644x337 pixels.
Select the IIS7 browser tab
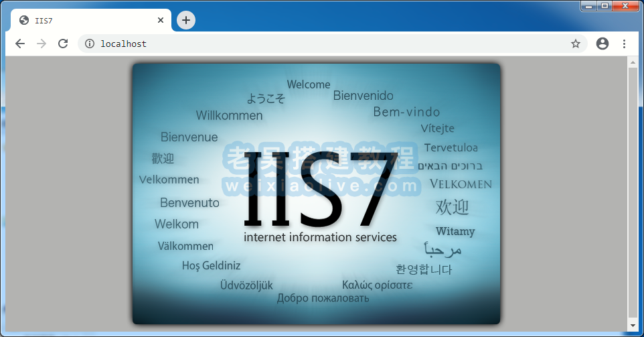point(91,21)
